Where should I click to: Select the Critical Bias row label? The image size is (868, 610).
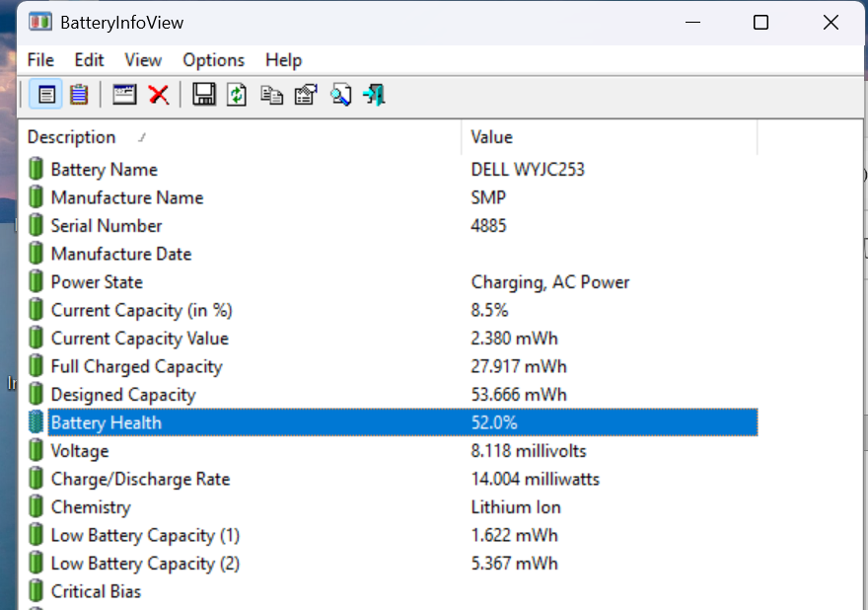pyautogui.click(x=96, y=591)
